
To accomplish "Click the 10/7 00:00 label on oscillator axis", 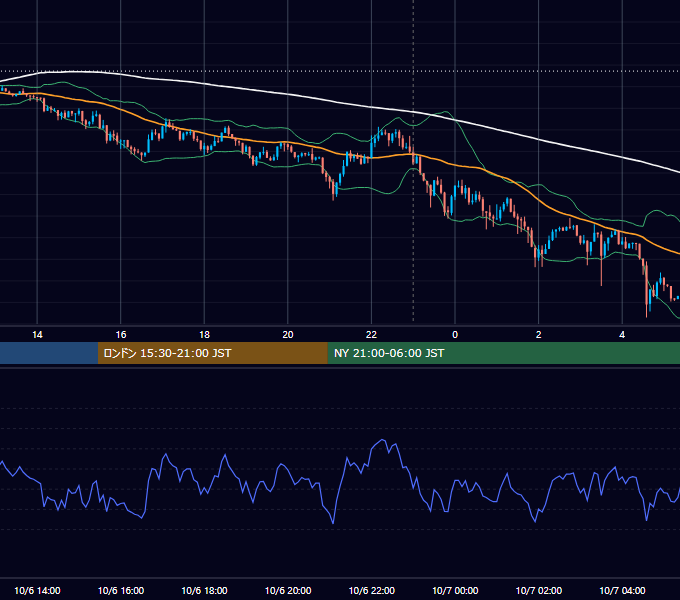I will 455,590.
